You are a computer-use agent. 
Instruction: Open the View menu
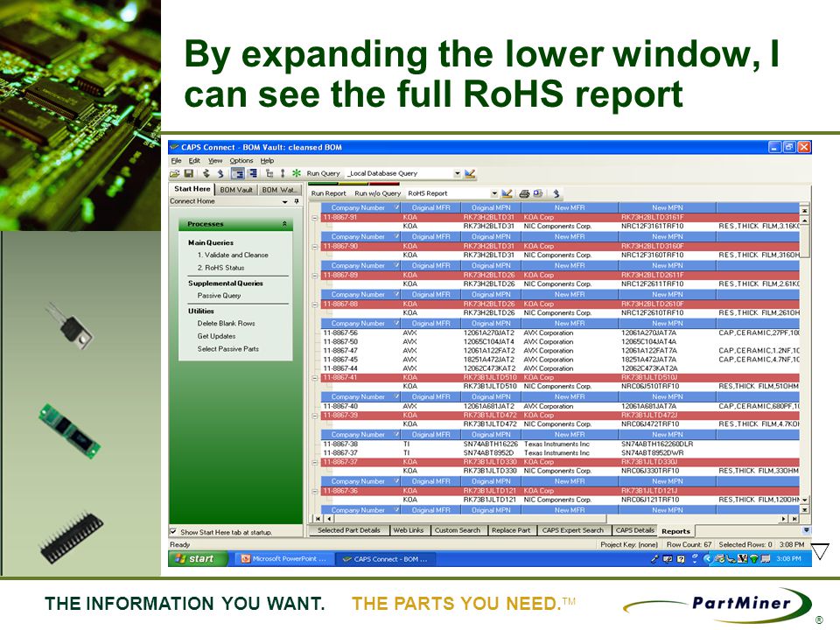point(215,161)
